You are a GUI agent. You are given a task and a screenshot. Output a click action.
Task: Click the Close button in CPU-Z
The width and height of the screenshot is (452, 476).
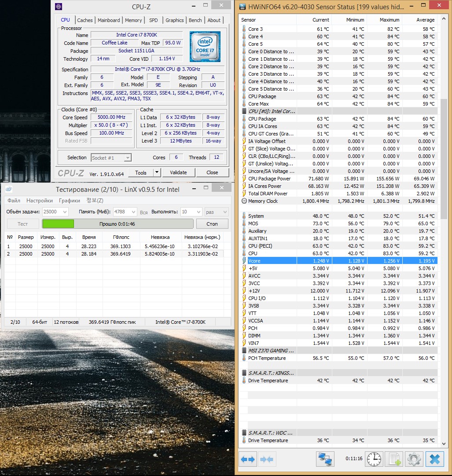212,172
